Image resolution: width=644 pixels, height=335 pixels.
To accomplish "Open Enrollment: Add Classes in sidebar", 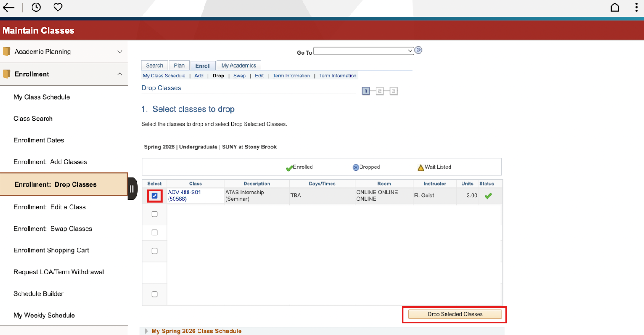I will point(50,162).
